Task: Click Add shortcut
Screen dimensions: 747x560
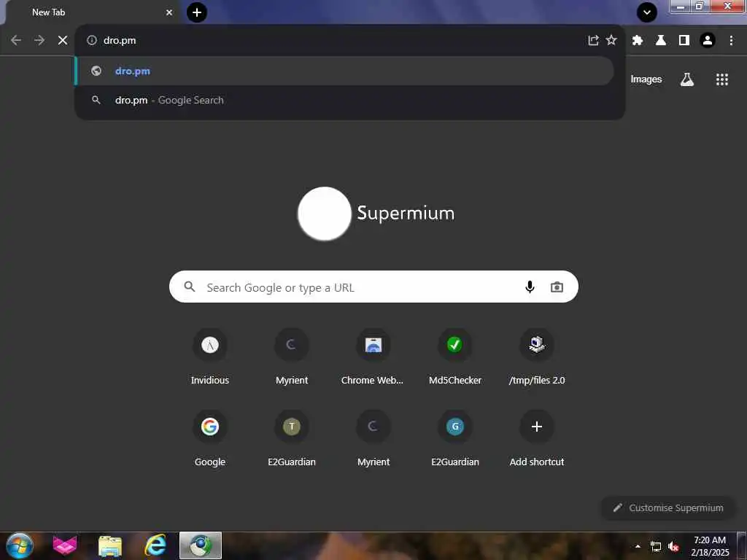Action: (537, 438)
